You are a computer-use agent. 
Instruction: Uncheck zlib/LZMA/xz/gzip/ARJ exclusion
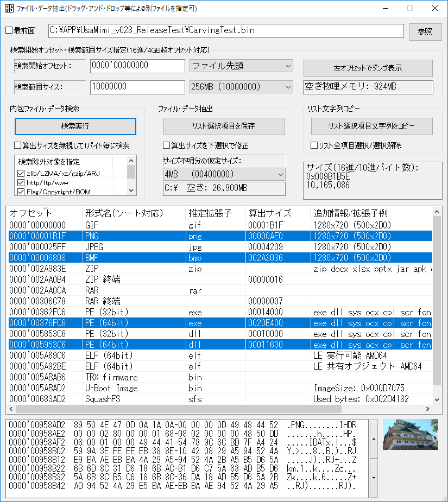21,173
